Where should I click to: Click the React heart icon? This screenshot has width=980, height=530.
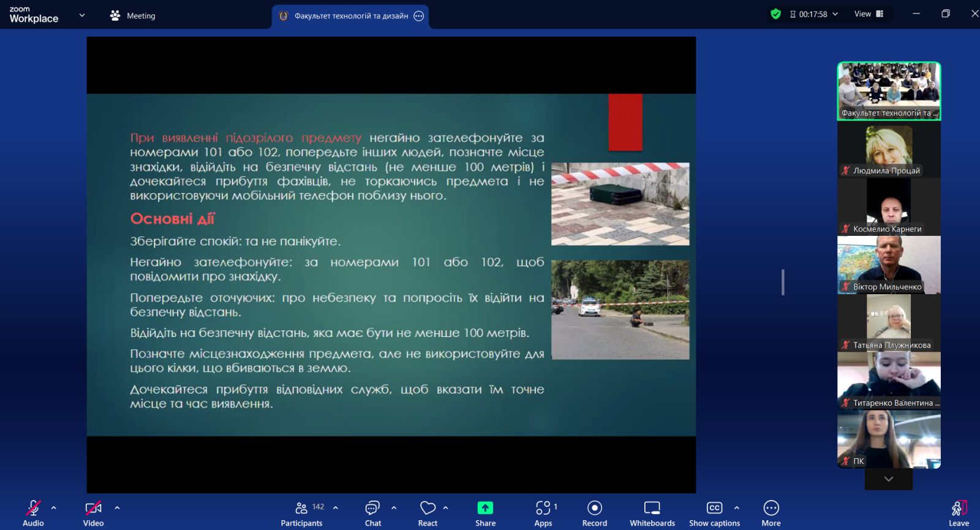(x=428, y=513)
